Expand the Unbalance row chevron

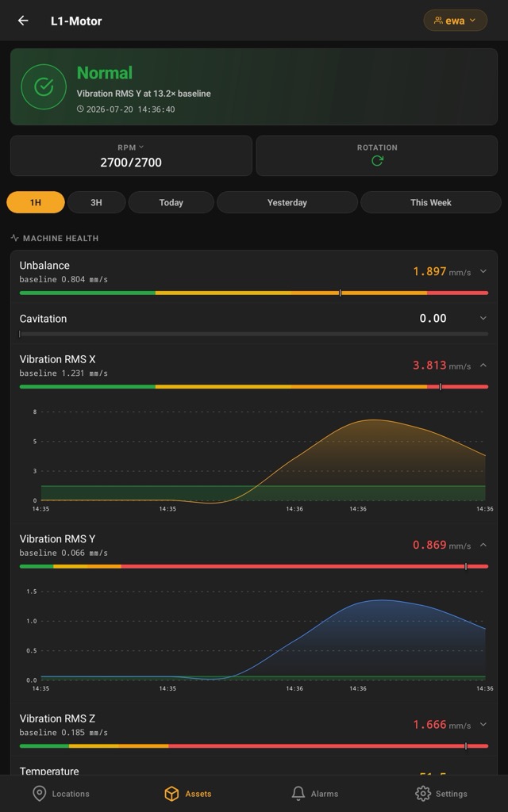click(x=483, y=271)
